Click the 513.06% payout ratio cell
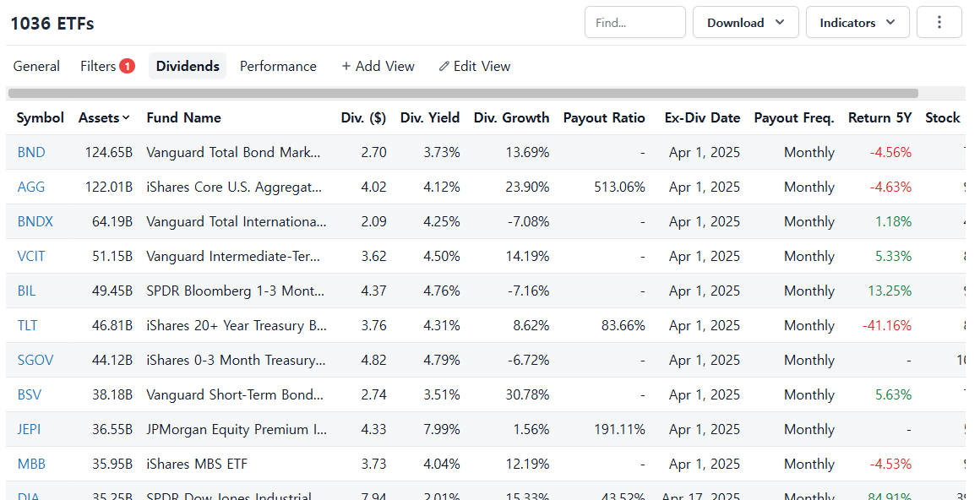The image size is (980, 500). click(619, 187)
